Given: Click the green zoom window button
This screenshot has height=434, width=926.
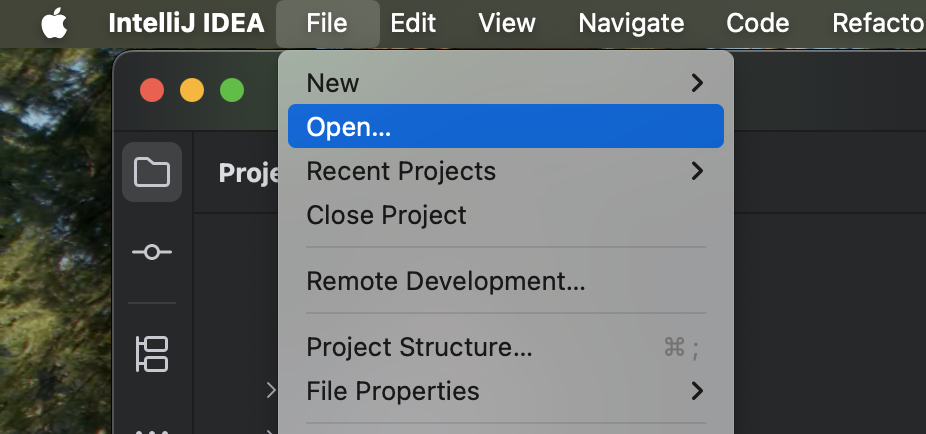Looking at the screenshot, I should tap(232, 90).
